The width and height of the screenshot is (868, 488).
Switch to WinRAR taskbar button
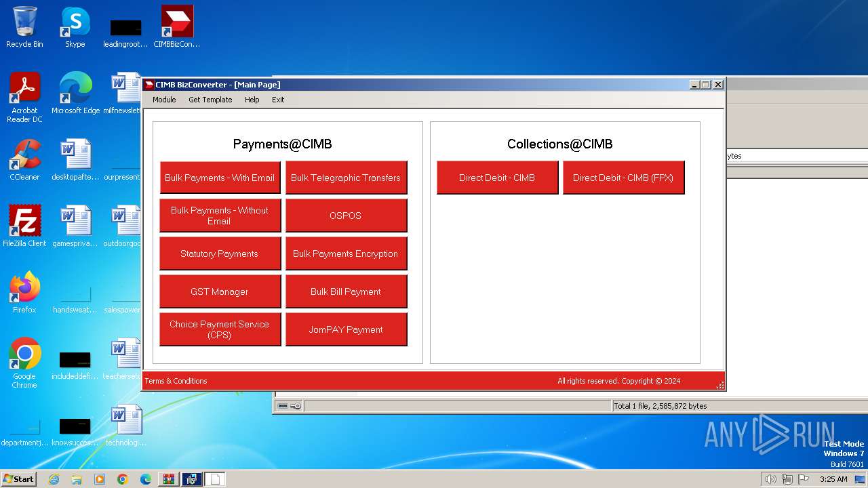(x=169, y=479)
